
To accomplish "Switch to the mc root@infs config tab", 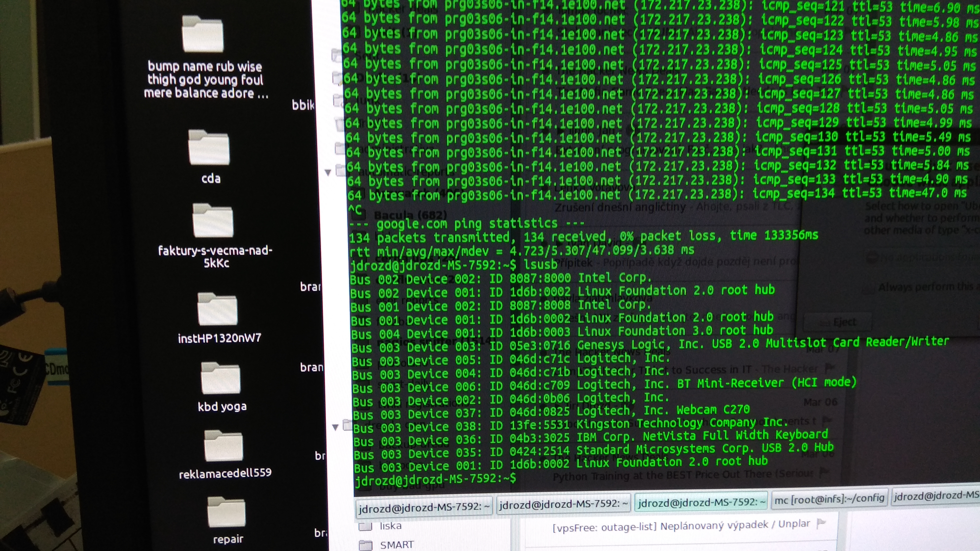I will click(x=829, y=499).
